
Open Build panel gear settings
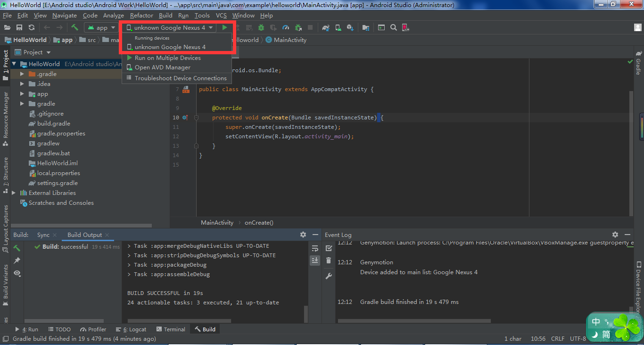click(x=303, y=235)
